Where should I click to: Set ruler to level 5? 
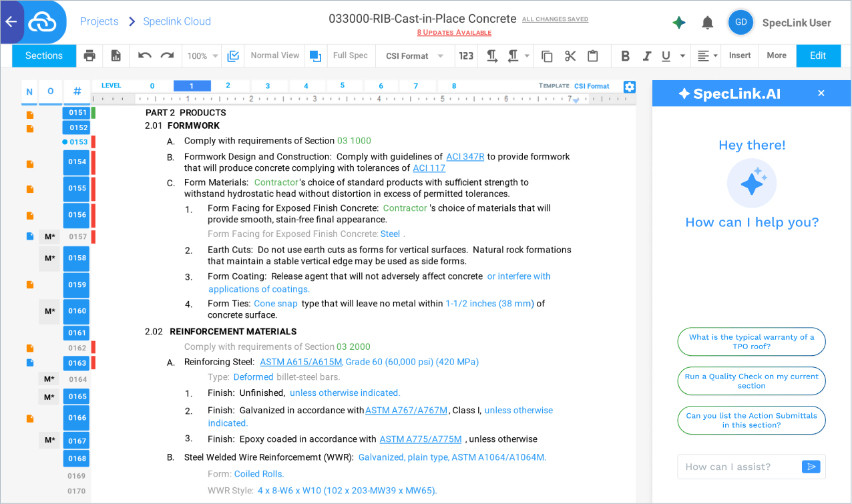click(x=343, y=86)
